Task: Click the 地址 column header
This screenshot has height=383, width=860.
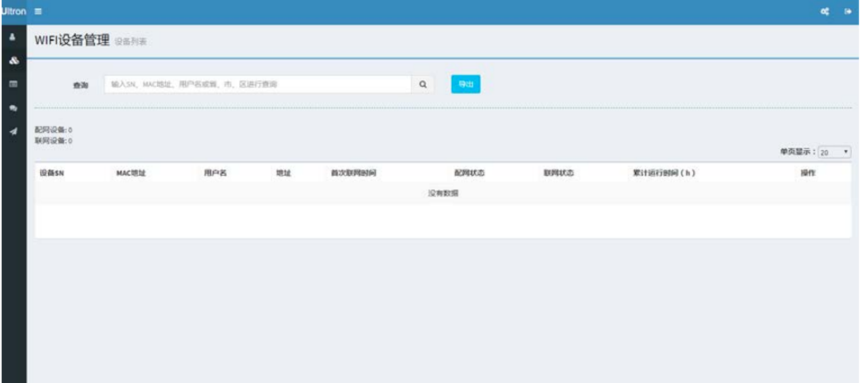Action: [x=284, y=173]
